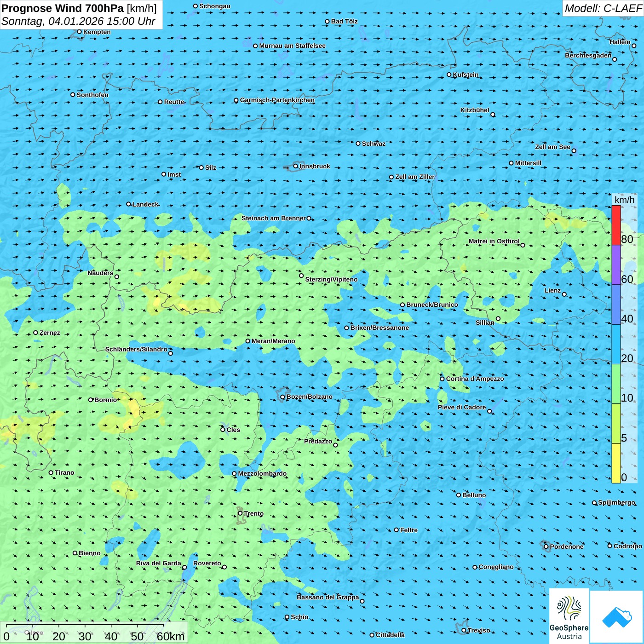Click the red 80 km/h legend color
The height and width of the screenshot is (644, 644).
point(616,225)
